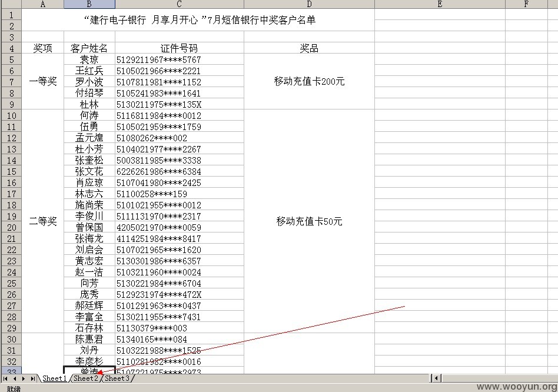Click the name cell 孟元煌
The image size is (558, 392).
pos(89,138)
